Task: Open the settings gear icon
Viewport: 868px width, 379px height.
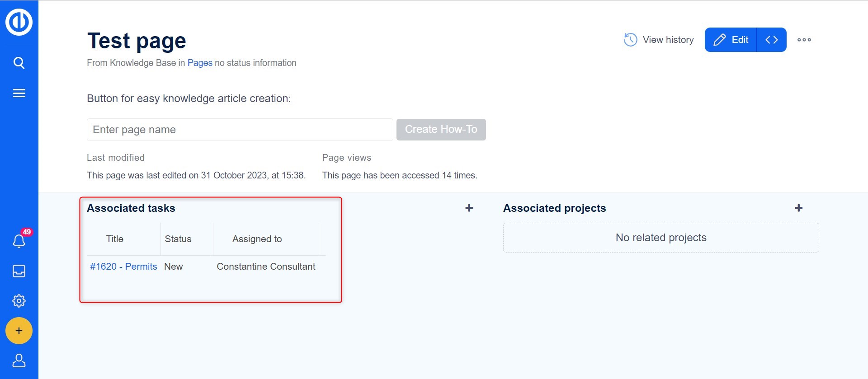Action: point(19,301)
